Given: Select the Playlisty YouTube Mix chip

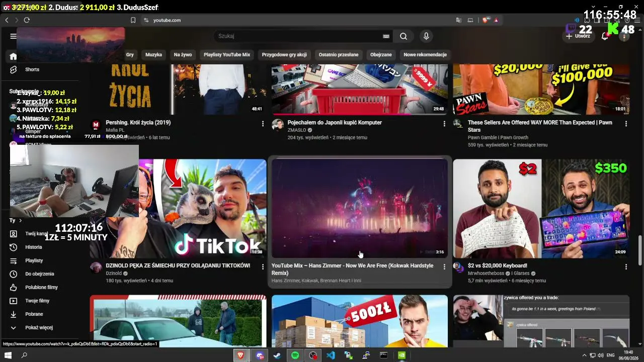Looking at the screenshot, I should coord(227,55).
